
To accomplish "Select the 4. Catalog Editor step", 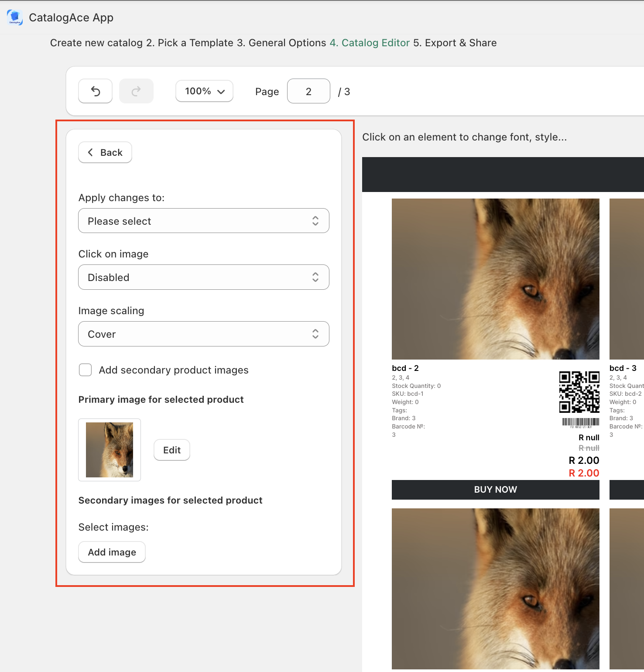I will click(x=370, y=43).
